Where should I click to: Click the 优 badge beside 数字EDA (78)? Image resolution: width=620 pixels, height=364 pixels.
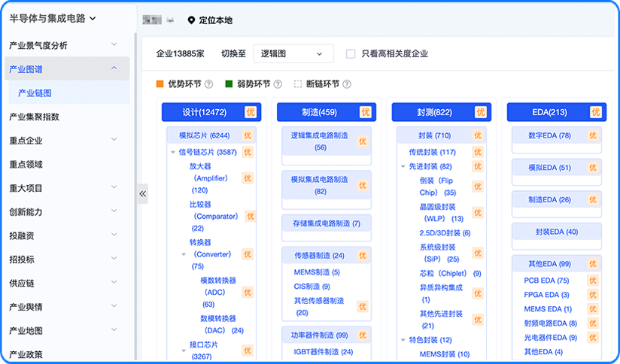click(x=593, y=135)
